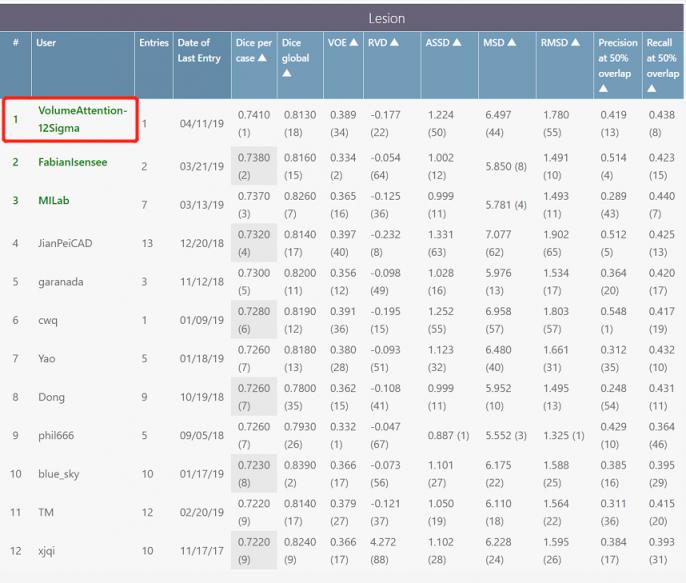Click RVD value -0.232 (8)

[385, 243]
